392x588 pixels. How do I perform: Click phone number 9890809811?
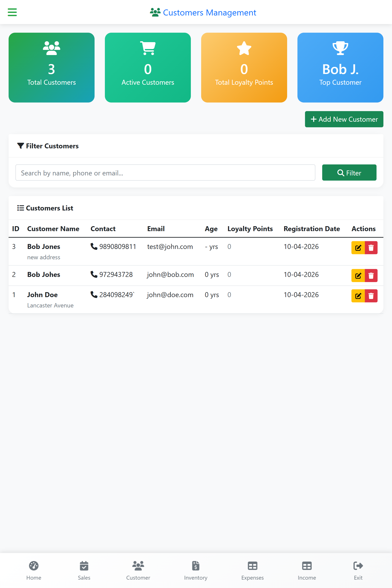pos(118,246)
